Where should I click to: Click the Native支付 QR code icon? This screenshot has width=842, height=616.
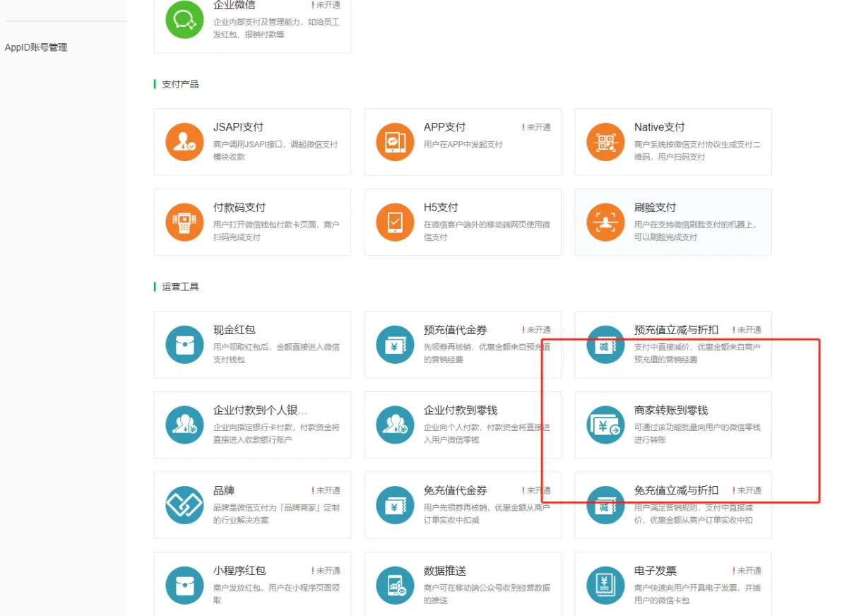[x=605, y=142]
